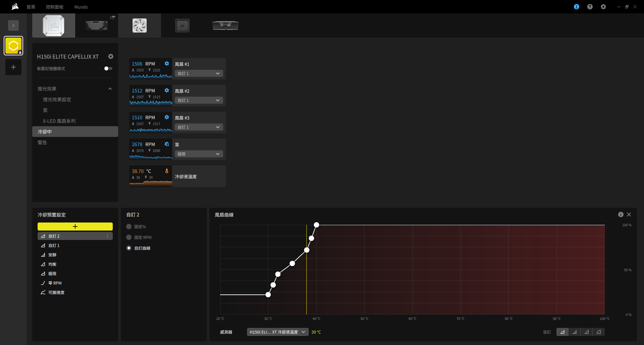Open fan #2 sensor settings gear
644x345 pixels.
167,90
